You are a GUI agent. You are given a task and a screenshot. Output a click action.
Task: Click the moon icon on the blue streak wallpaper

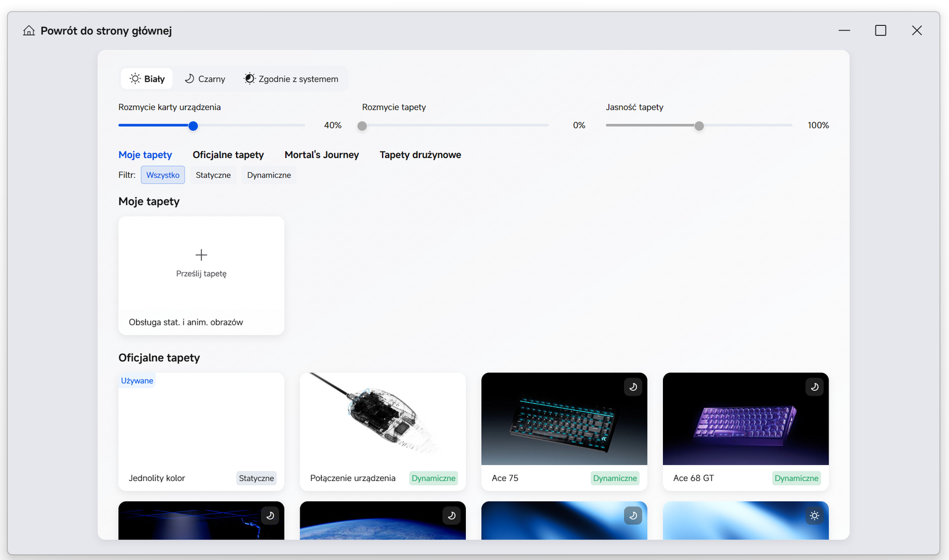[633, 516]
